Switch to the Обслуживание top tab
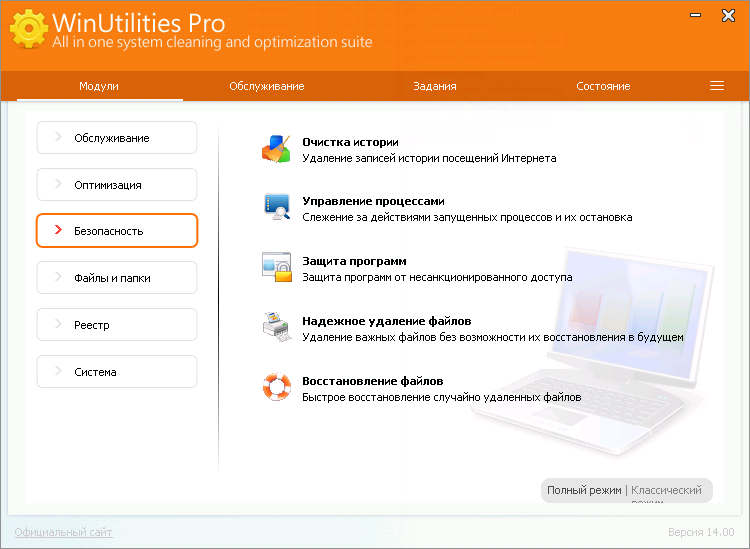Viewport: 750px width, 549px height. pyautogui.click(x=266, y=86)
